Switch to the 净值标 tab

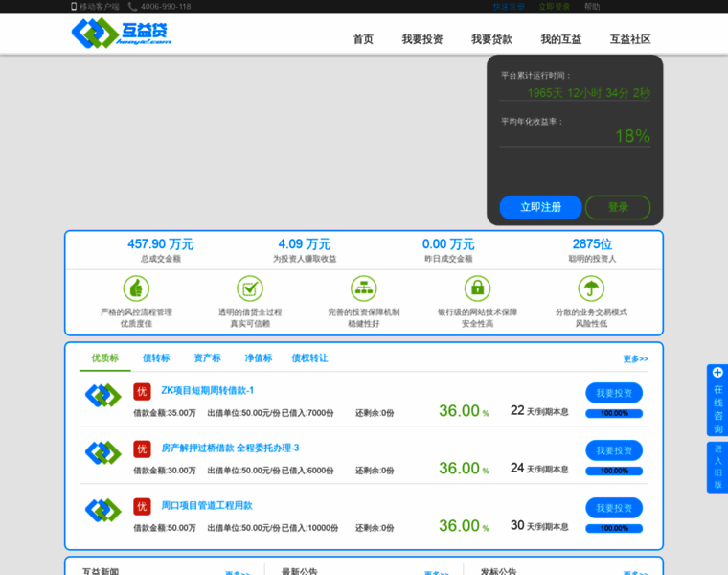pyautogui.click(x=258, y=357)
